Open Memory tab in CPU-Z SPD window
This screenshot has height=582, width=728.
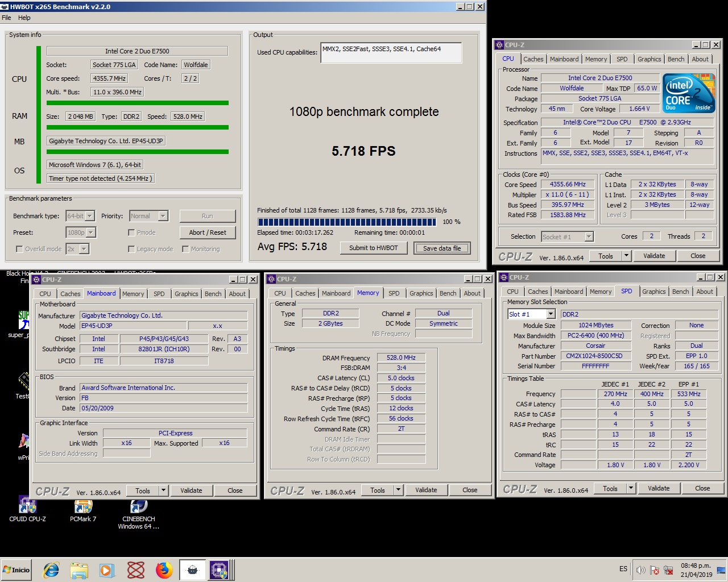coord(601,292)
